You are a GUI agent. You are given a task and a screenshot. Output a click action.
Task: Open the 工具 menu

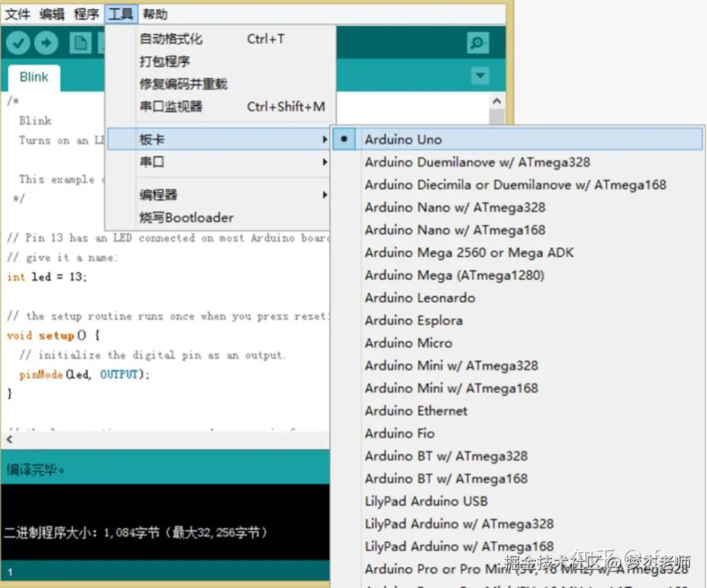(121, 14)
